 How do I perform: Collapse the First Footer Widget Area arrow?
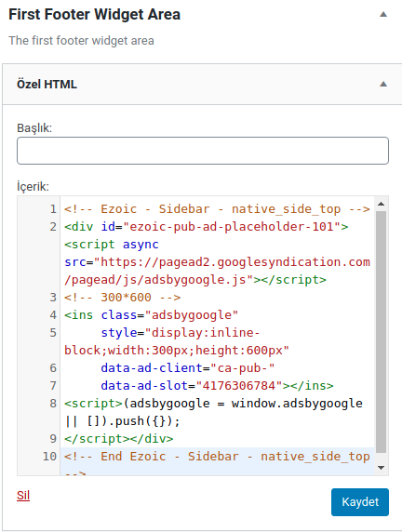(x=383, y=14)
